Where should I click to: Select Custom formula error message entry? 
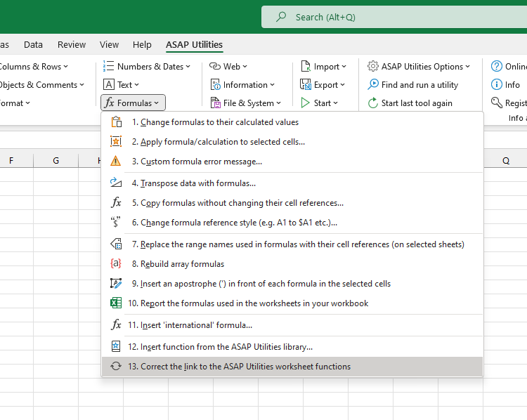click(292, 162)
